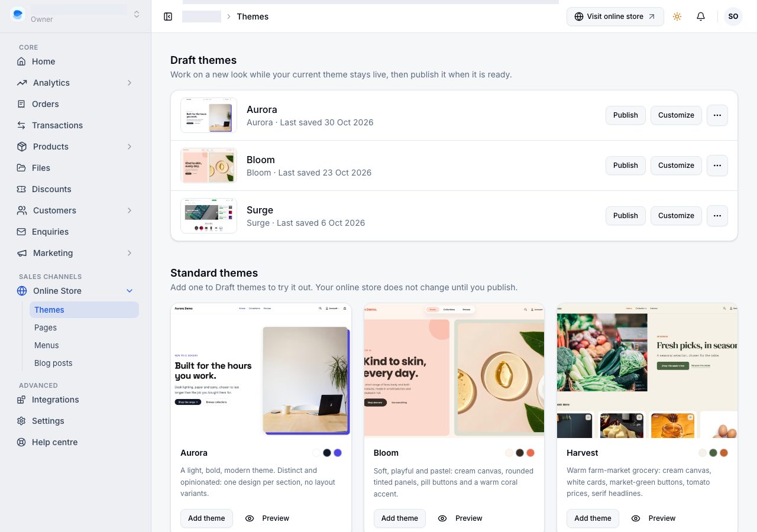Click the Harvest theme preview image
This screenshot has width=757, height=532.
[647, 371]
